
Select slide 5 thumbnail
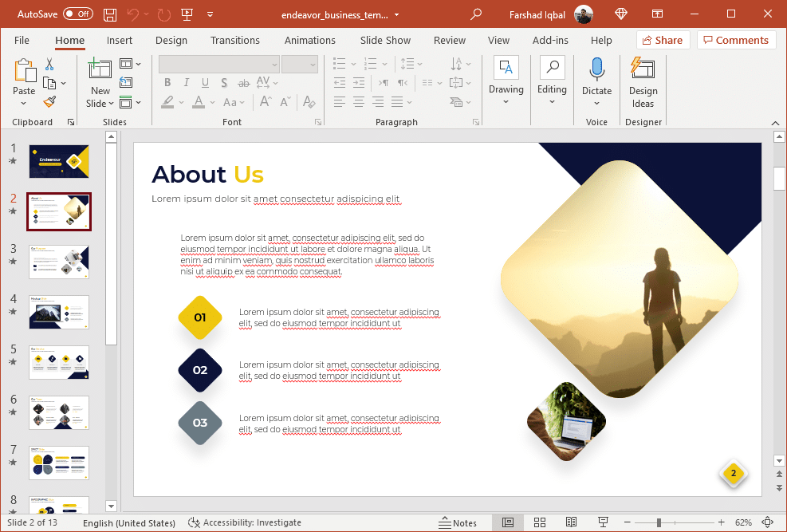[60, 362]
